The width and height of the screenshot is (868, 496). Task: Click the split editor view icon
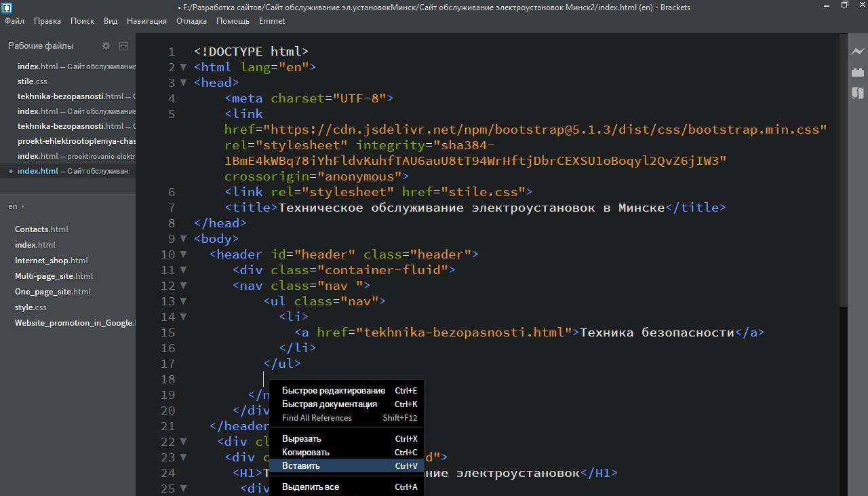[123, 45]
